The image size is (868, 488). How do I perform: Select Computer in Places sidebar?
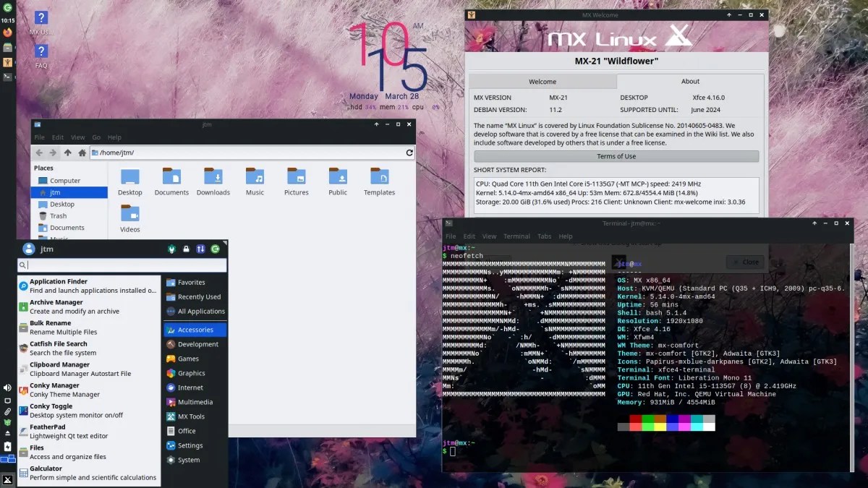69,181
